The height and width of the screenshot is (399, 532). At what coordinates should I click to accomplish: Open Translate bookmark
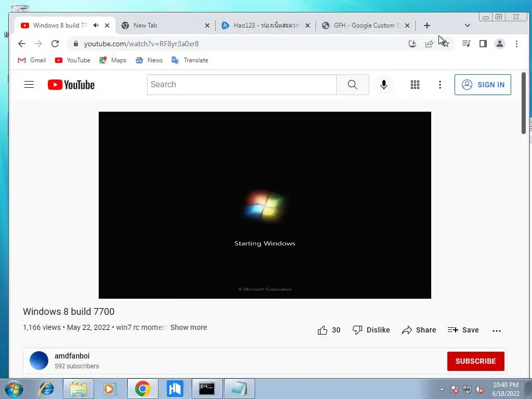point(190,60)
